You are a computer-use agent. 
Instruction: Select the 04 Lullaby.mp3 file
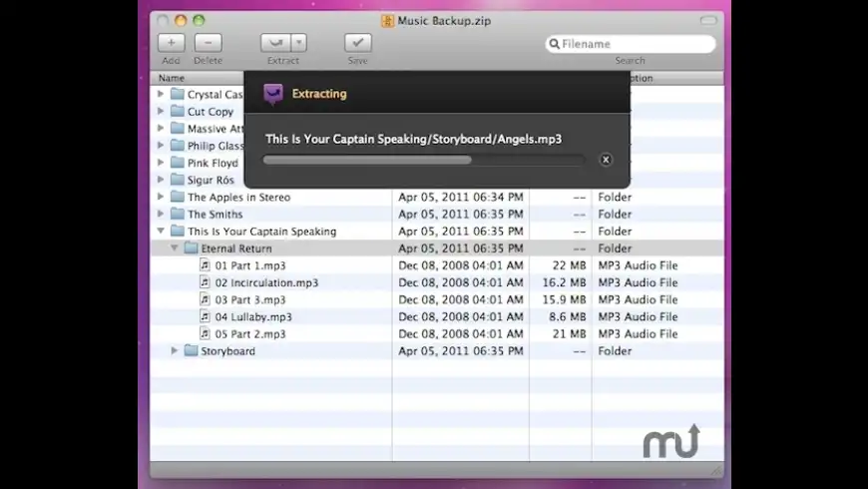coord(253,317)
